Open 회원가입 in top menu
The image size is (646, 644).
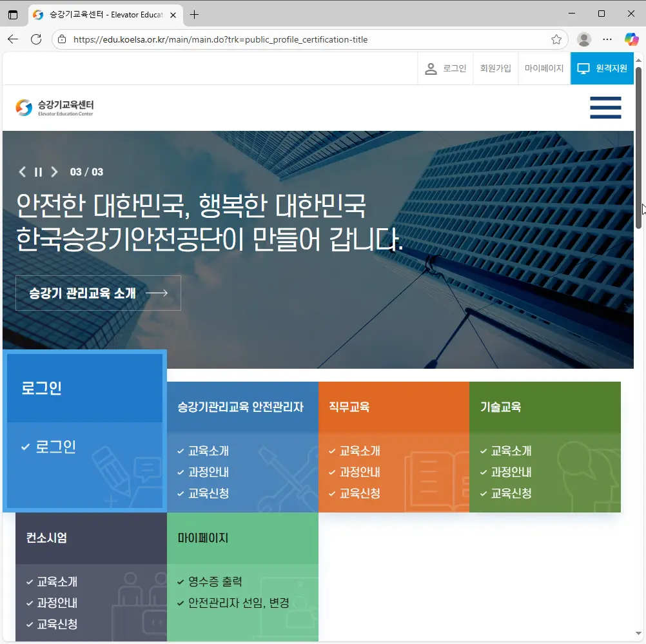495,68
